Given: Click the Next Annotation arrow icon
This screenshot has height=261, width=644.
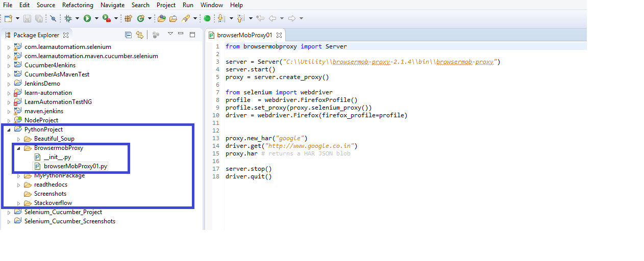Looking at the screenshot, I should point(221,18).
